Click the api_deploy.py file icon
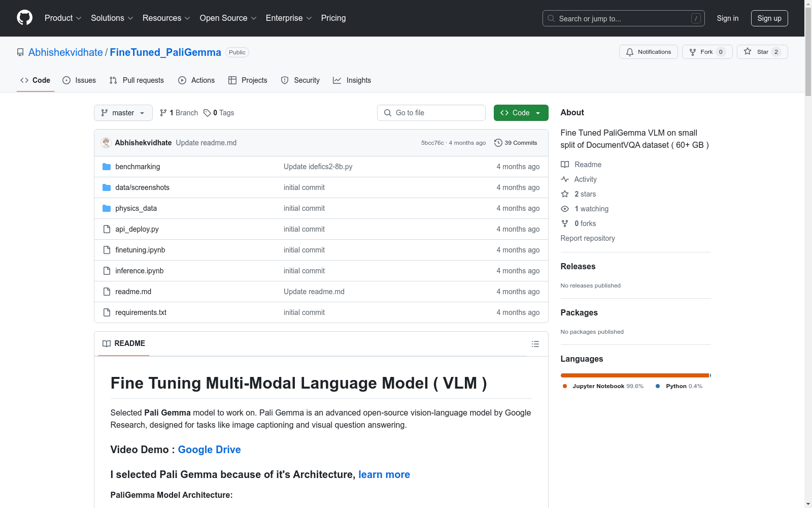 click(x=107, y=229)
